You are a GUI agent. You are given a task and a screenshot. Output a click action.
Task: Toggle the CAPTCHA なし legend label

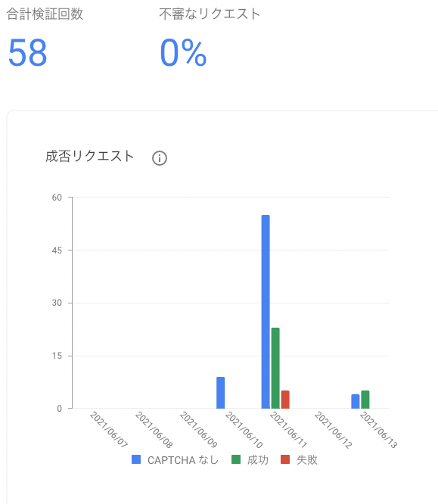point(183,460)
